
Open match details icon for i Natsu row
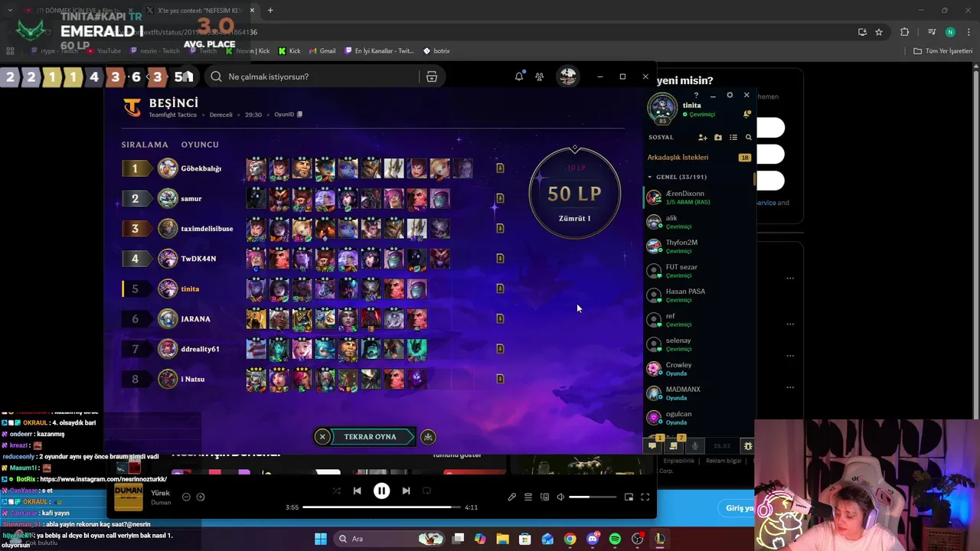[x=500, y=379]
